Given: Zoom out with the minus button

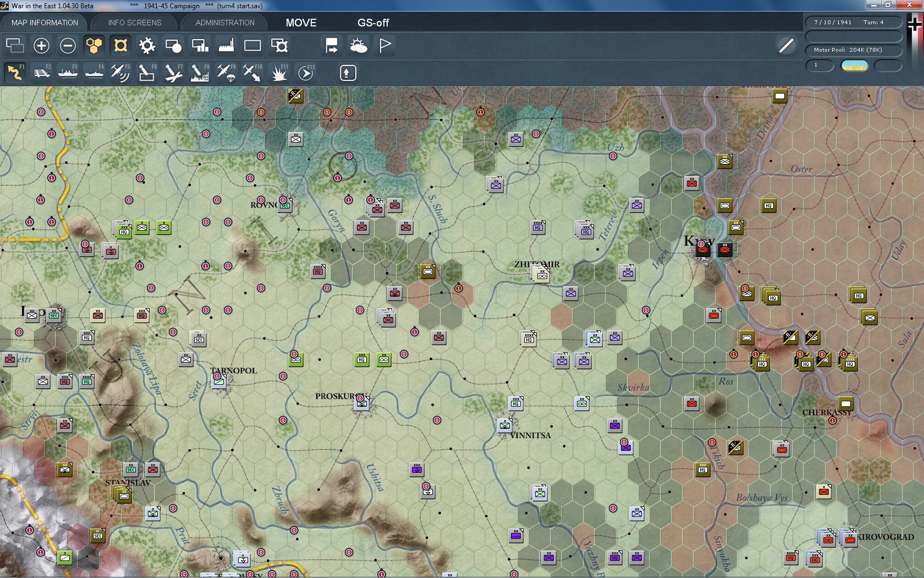Looking at the screenshot, I should tap(68, 45).
